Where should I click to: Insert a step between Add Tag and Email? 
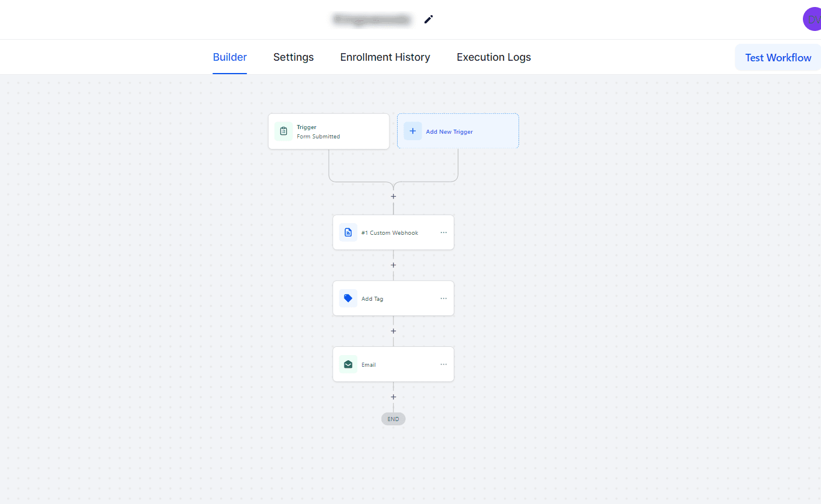[394, 331]
